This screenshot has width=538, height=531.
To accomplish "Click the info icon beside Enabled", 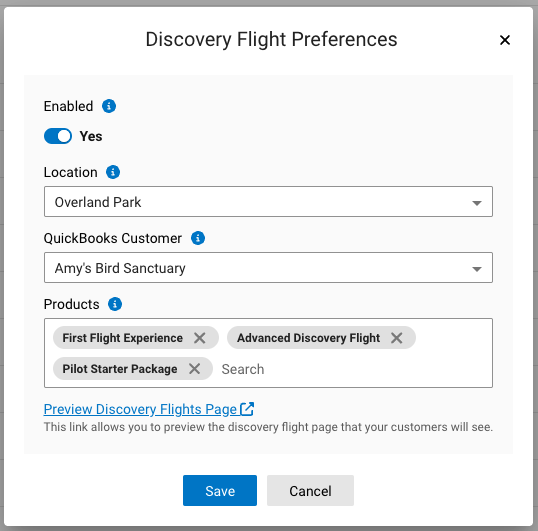I will tap(109, 106).
